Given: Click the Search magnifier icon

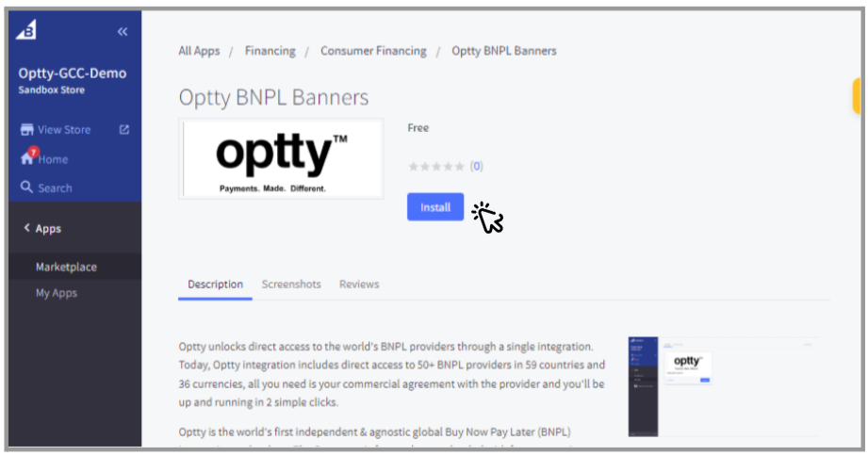Looking at the screenshot, I should [x=26, y=187].
